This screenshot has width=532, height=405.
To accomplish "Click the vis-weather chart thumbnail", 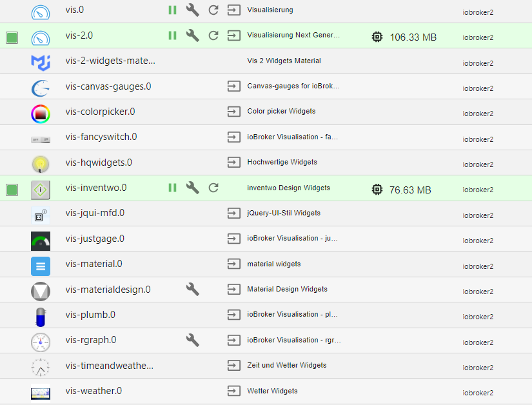I will [x=41, y=393].
